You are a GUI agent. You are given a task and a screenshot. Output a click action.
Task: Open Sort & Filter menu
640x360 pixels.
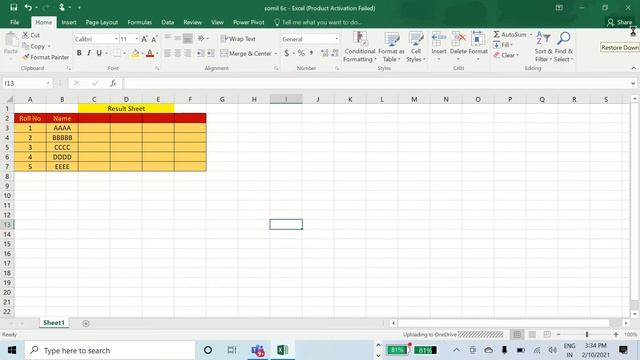(x=543, y=47)
